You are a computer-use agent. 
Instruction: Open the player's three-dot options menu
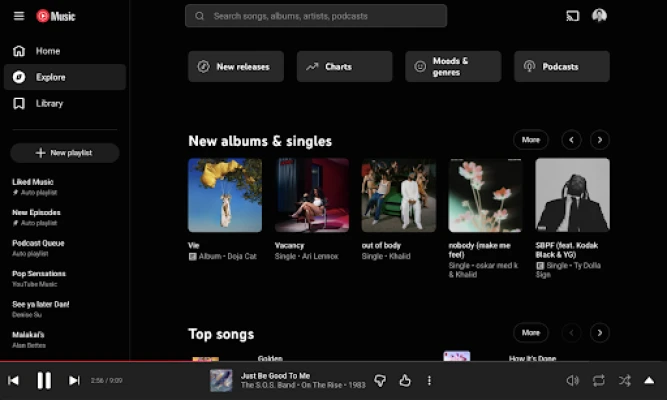(429, 380)
